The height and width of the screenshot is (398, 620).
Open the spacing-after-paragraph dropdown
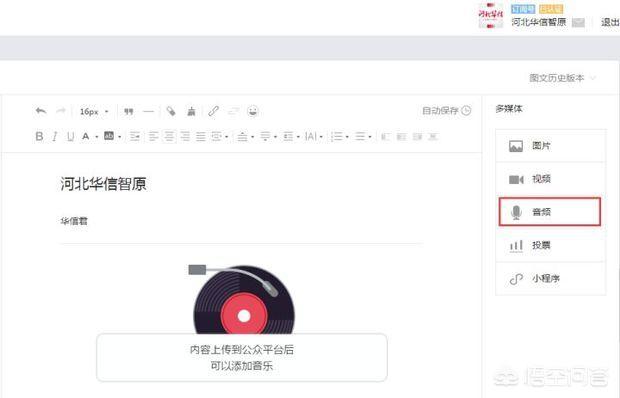268,137
